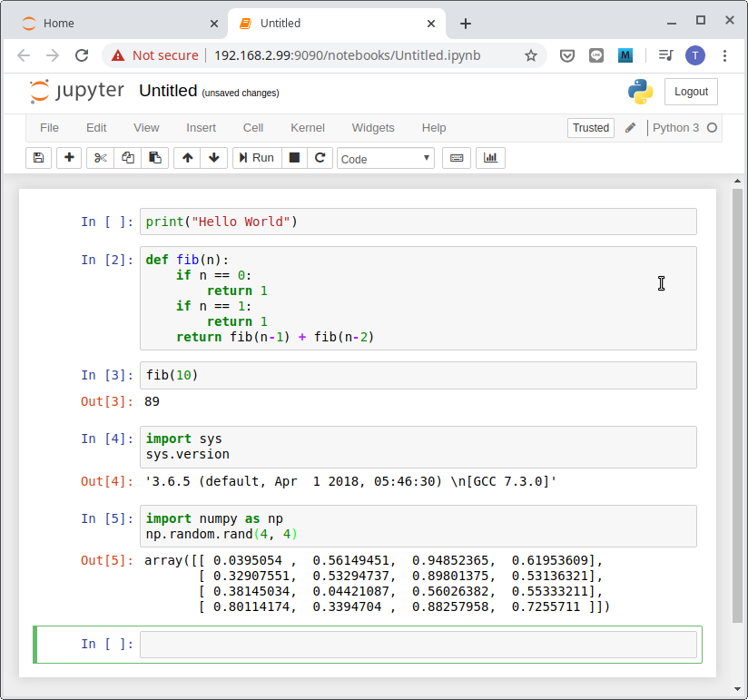Screen dimensions: 748x700
Task: Click the kernel idle indicator circle
Action: [712, 128]
